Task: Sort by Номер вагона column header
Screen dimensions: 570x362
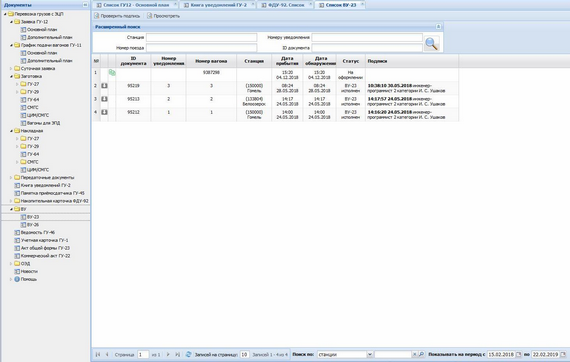Action: pos(211,61)
